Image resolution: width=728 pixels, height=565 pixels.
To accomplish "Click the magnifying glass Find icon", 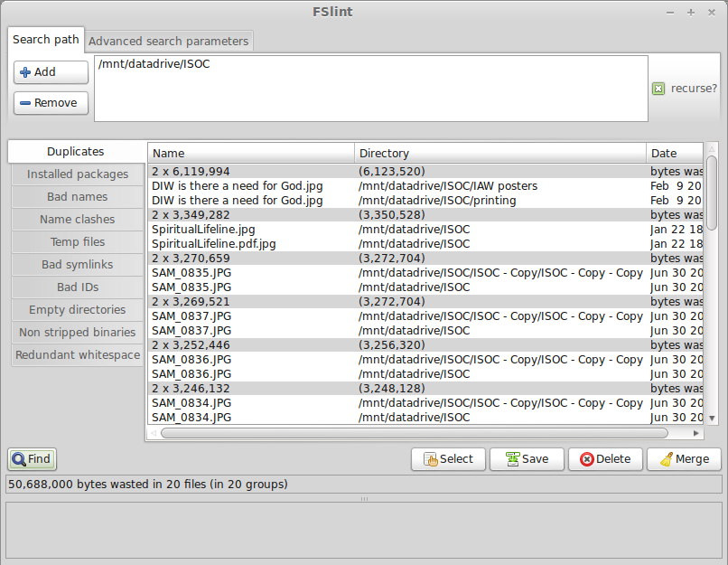I will pos(18,459).
